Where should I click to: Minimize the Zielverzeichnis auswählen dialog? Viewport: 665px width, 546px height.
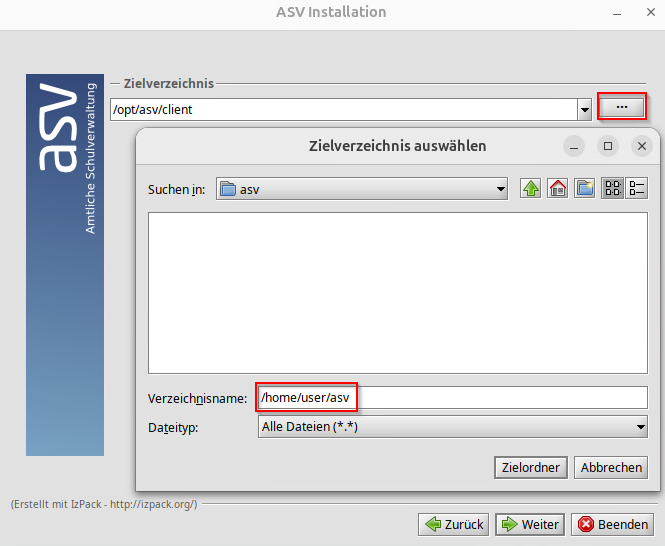tap(574, 146)
